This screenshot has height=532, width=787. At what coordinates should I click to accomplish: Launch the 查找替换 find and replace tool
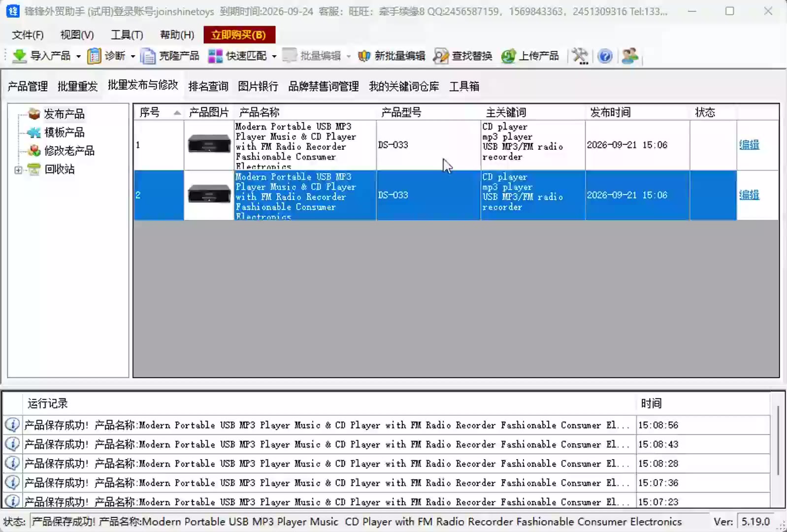click(x=462, y=56)
